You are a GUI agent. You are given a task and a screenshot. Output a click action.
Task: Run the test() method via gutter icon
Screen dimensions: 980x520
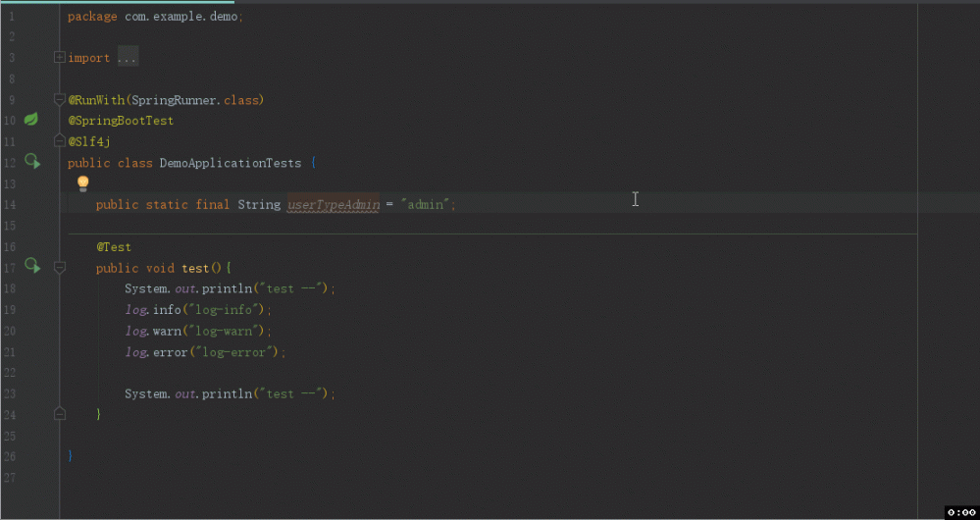click(32, 266)
